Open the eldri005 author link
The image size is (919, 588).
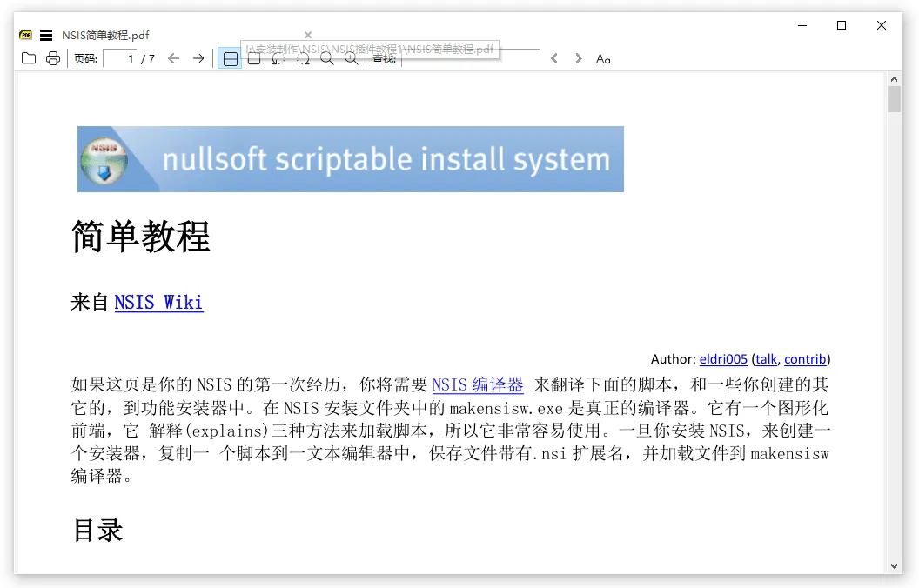(x=723, y=359)
